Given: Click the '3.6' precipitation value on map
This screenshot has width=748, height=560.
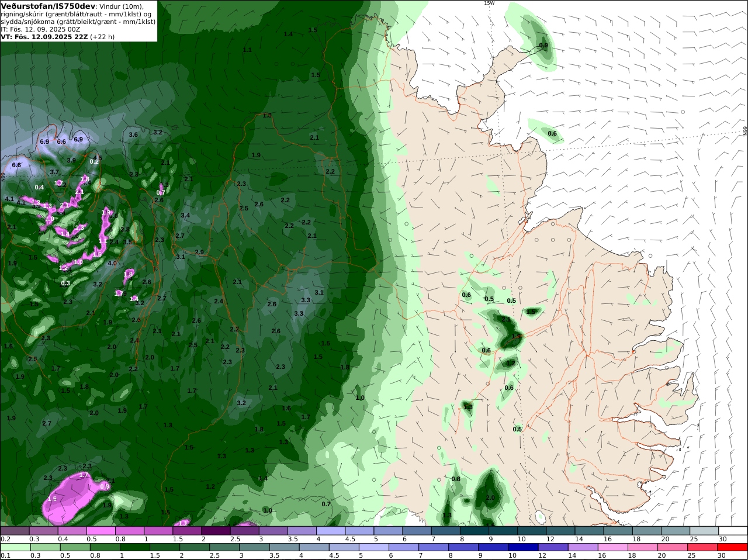Looking at the screenshot, I should [133, 134].
